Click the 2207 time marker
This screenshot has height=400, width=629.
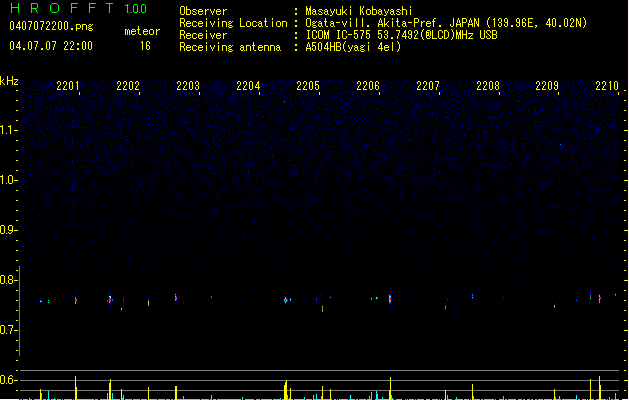(428, 85)
